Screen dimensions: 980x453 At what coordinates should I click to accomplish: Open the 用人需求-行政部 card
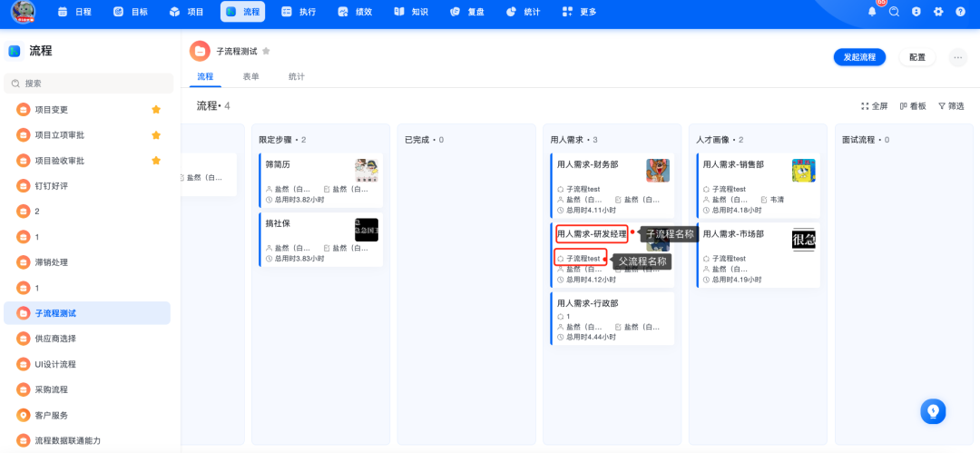click(x=612, y=319)
